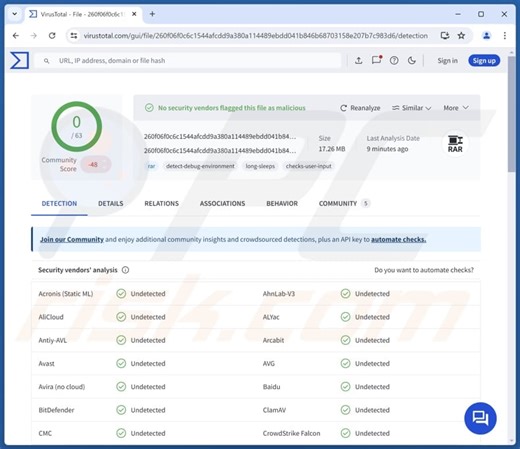The height and width of the screenshot is (449, 520).
Task: Click the browser address bar URL
Action: click(x=255, y=36)
